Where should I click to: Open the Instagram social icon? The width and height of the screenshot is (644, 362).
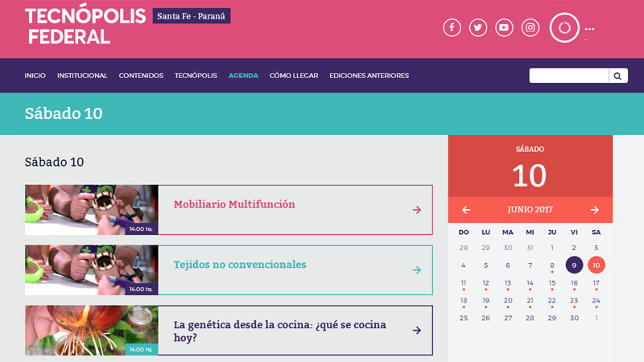point(530,27)
